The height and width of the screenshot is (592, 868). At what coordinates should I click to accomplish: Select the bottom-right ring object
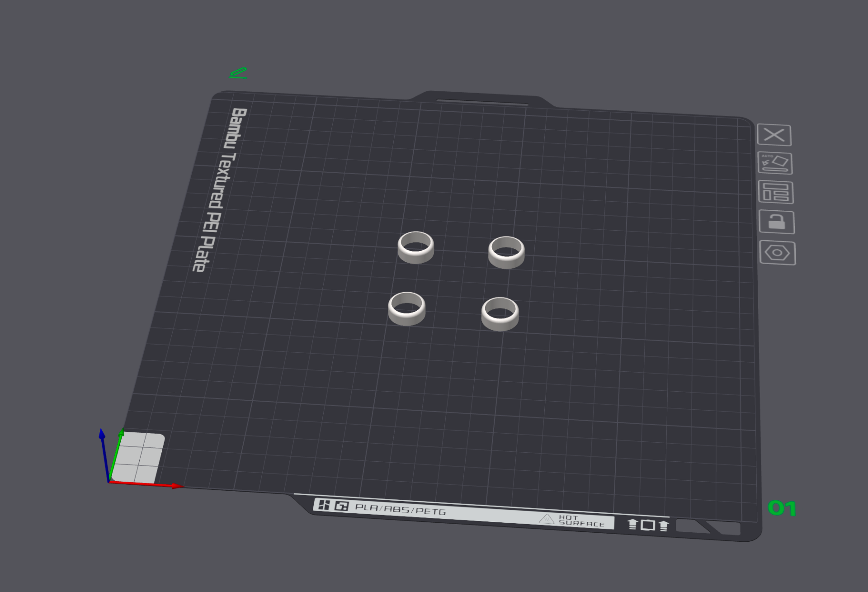[500, 314]
